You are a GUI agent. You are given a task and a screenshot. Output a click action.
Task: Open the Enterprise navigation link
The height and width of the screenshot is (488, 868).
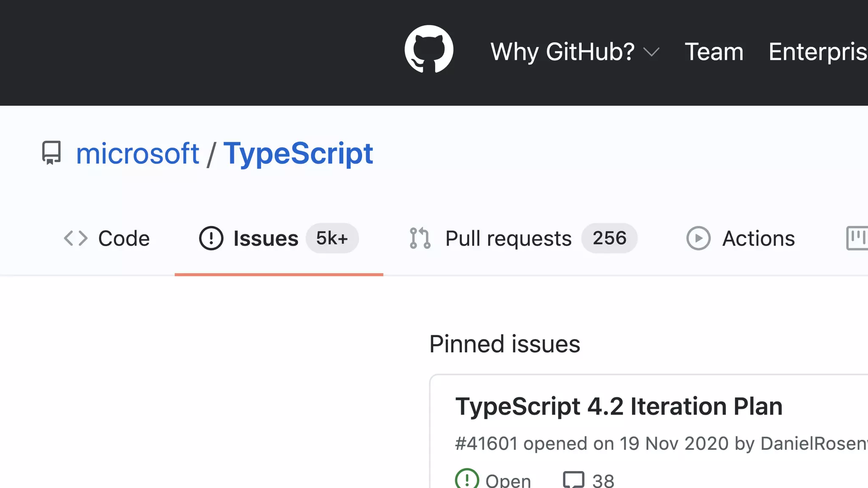coord(818,52)
